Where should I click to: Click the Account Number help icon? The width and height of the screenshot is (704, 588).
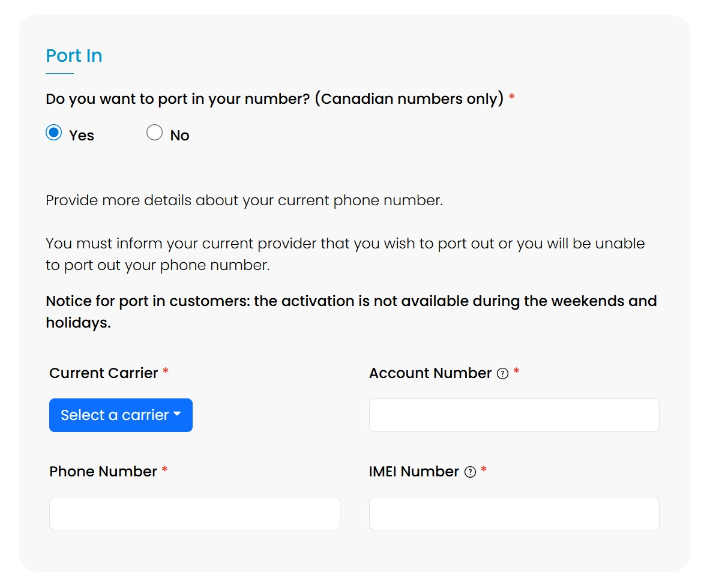coord(503,374)
